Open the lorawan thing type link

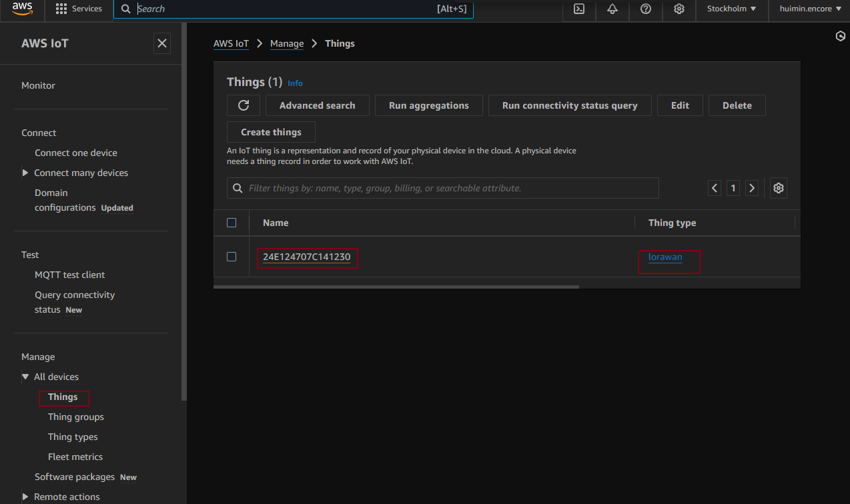pos(665,257)
